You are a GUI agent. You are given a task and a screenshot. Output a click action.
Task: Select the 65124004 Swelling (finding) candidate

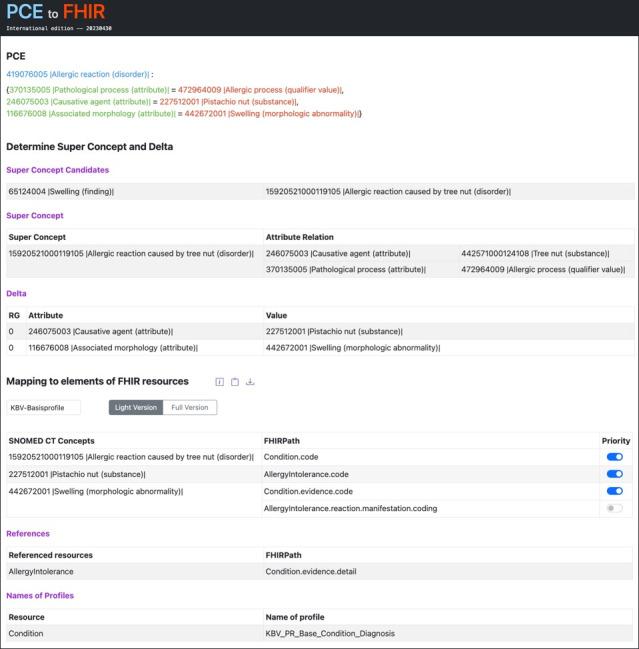click(x=61, y=191)
